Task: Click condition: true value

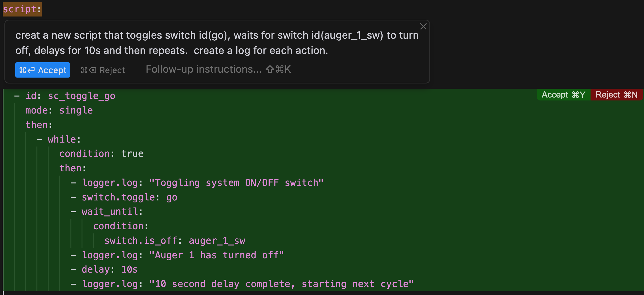Action: pyautogui.click(x=133, y=153)
